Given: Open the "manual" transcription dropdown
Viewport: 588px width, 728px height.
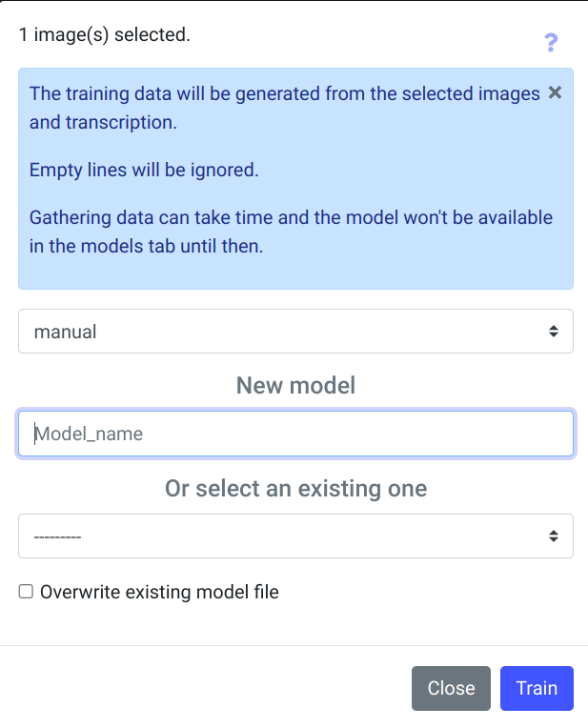Looking at the screenshot, I should point(295,332).
